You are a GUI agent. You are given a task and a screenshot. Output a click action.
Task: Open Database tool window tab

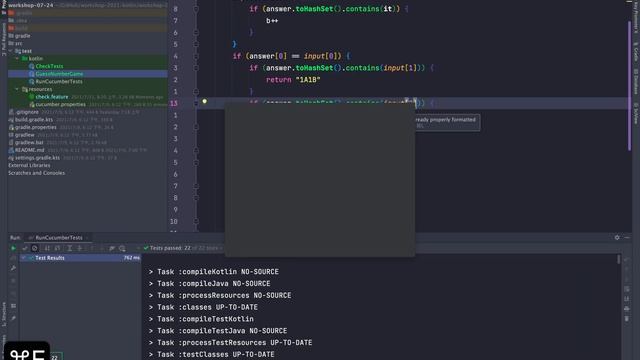click(x=636, y=82)
